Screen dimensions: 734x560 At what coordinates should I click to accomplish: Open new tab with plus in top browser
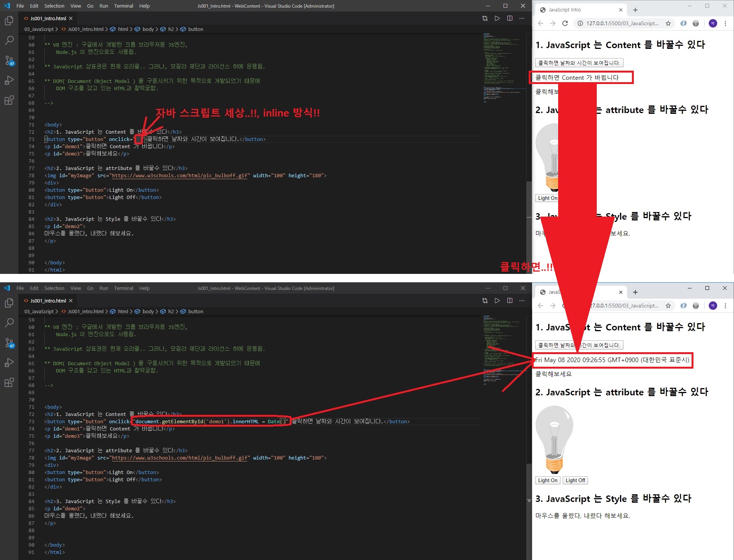pos(635,10)
